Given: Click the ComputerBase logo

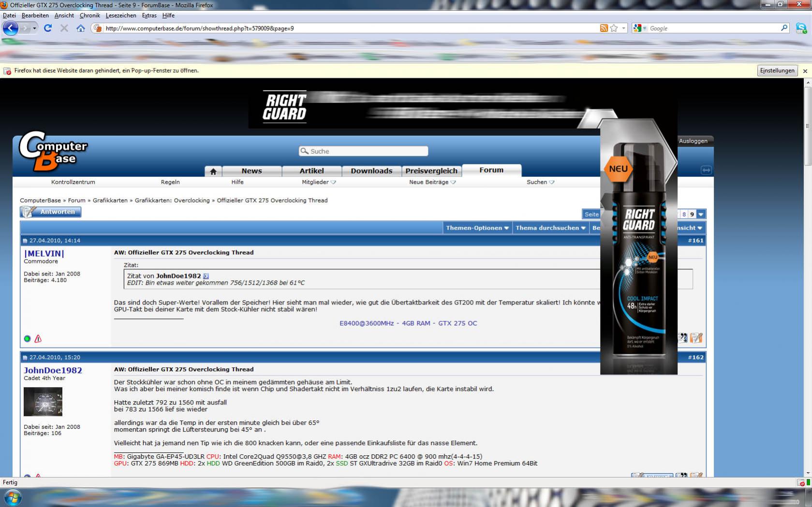Looking at the screenshot, I should [53, 151].
